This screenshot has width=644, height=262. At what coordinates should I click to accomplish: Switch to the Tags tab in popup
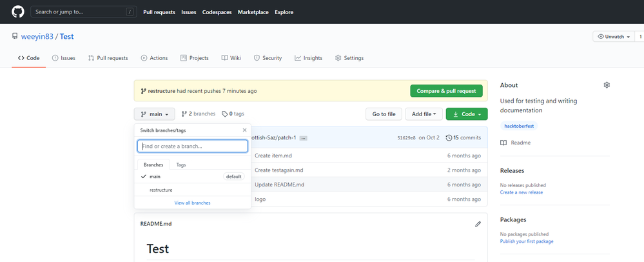[181, 165]
